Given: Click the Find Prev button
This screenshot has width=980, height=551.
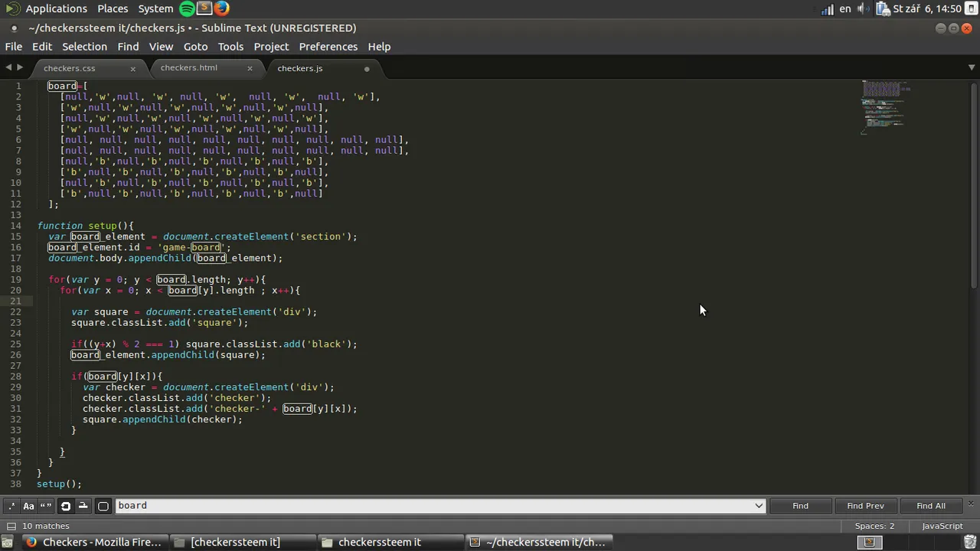Looking at the screenshot, I should pos(865,506).
